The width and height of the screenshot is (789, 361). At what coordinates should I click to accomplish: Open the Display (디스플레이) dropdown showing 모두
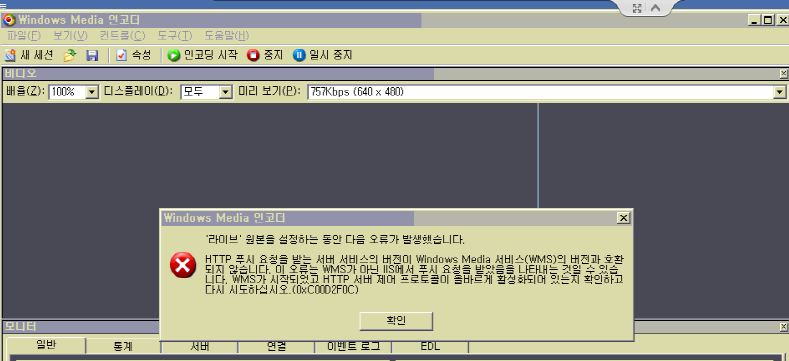click(x=225, y=92)
